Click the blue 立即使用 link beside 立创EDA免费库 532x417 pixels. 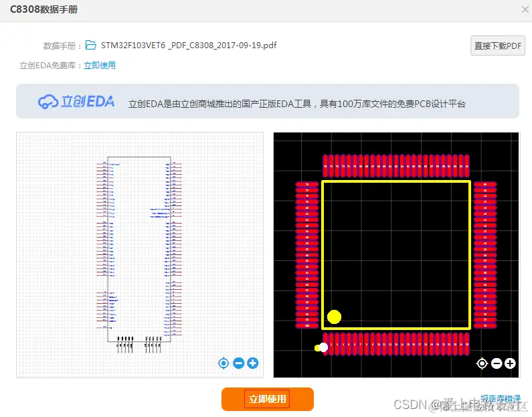click(x=100, y=65)
